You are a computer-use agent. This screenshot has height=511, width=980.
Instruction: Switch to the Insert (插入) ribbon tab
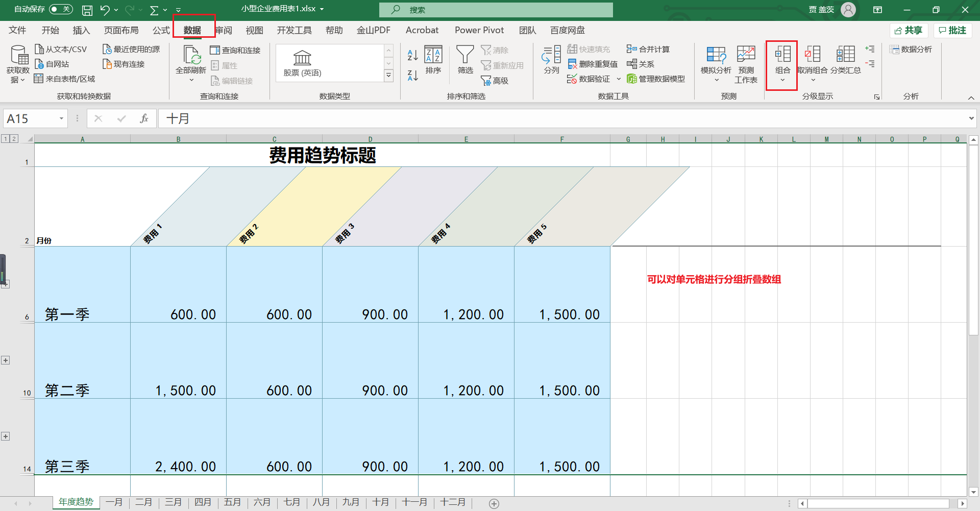[81, 30]
